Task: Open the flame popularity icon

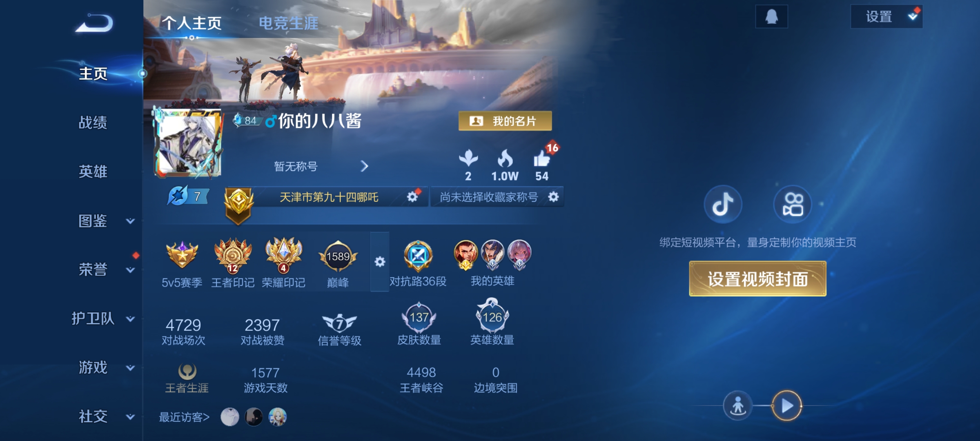Action: pyautogui.click(x=505, y=158)
